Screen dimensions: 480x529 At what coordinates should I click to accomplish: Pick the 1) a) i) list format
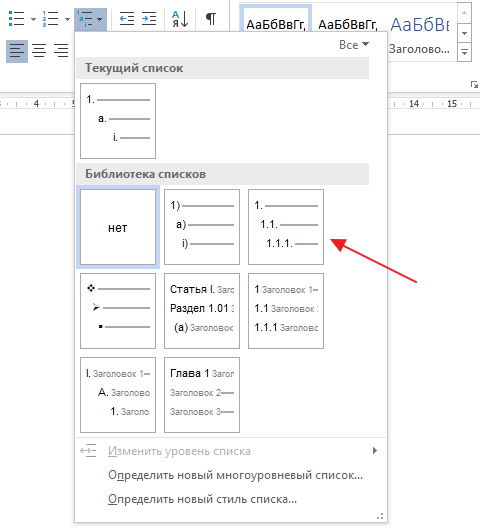click(202, 227)
